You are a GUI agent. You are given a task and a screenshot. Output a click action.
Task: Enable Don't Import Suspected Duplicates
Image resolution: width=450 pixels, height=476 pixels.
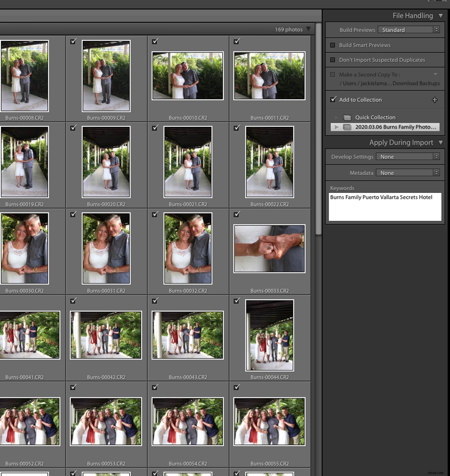(333, 60)
